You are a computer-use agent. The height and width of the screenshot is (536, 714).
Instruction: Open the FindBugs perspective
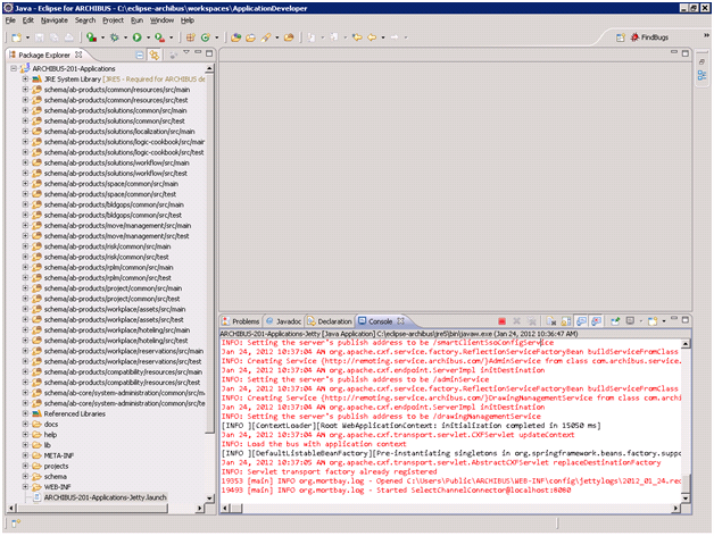(x=650, y=37)
